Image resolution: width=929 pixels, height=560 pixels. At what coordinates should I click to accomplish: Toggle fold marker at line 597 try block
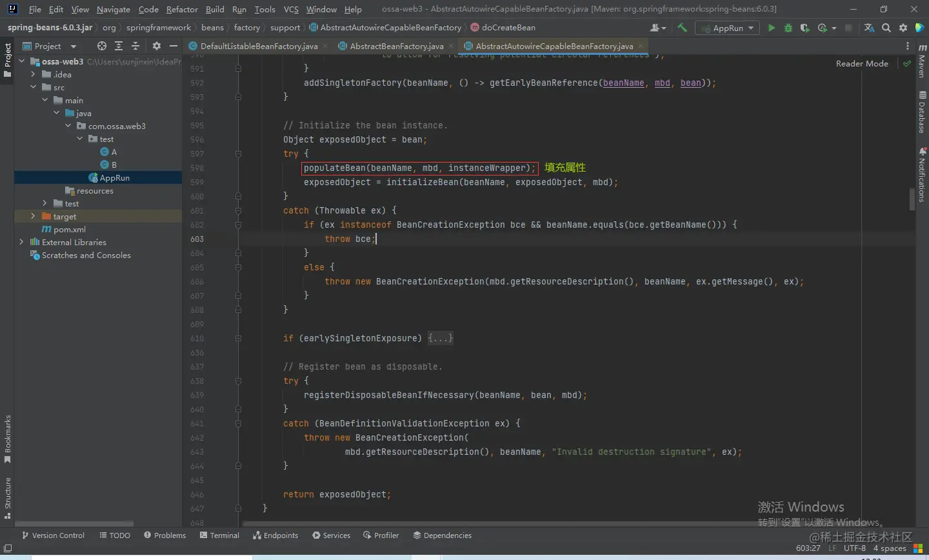click(238, 154)
